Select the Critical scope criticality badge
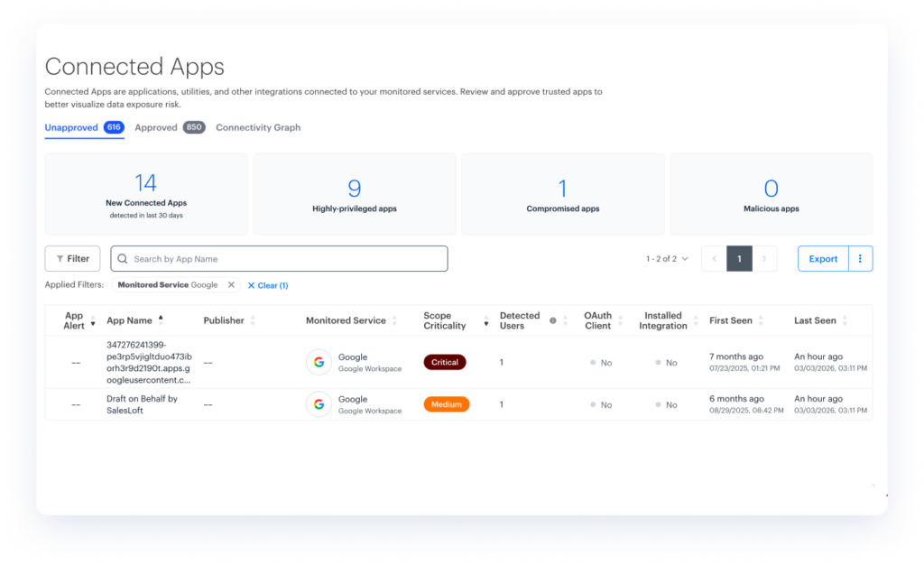The height and width of the screenshot is (565, 924). [445, 363]
